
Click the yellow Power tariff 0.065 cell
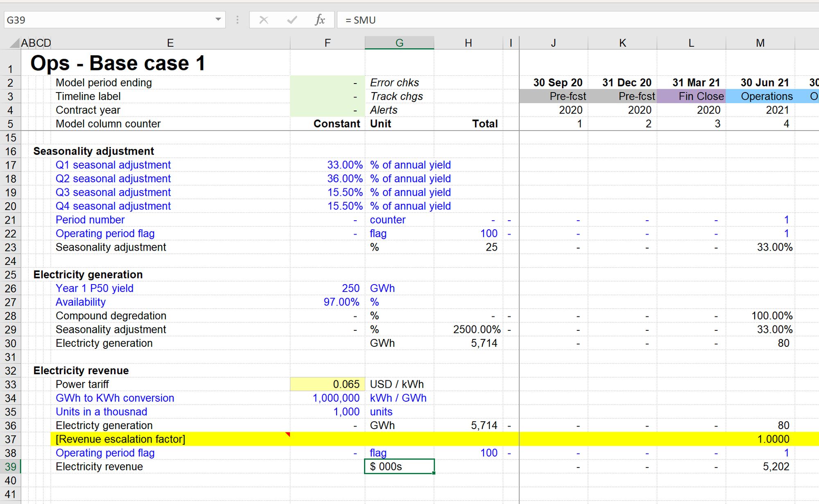[327, 384]
